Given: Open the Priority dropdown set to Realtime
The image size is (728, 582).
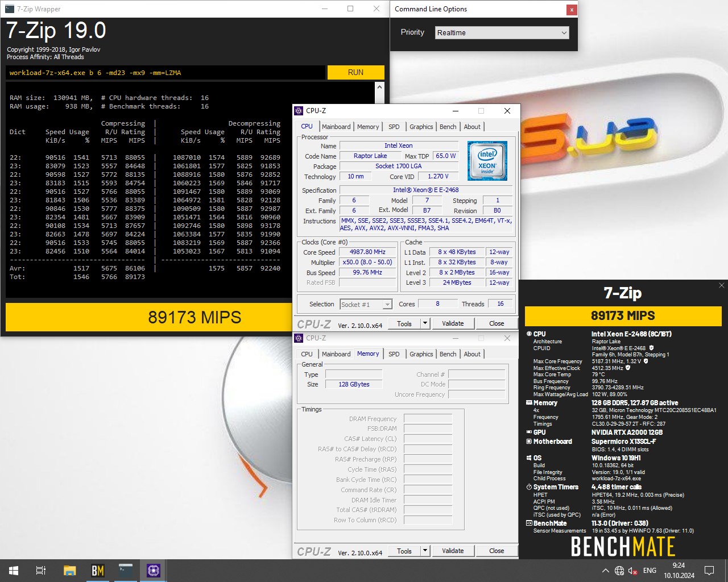Looking at the screenshot, I should [502, 32].
